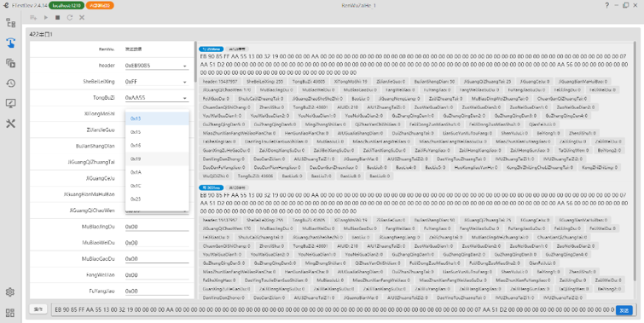The image size is (644, 323).
Task: Open the wrench tools sidebar icon
Action: pos(11,123)
